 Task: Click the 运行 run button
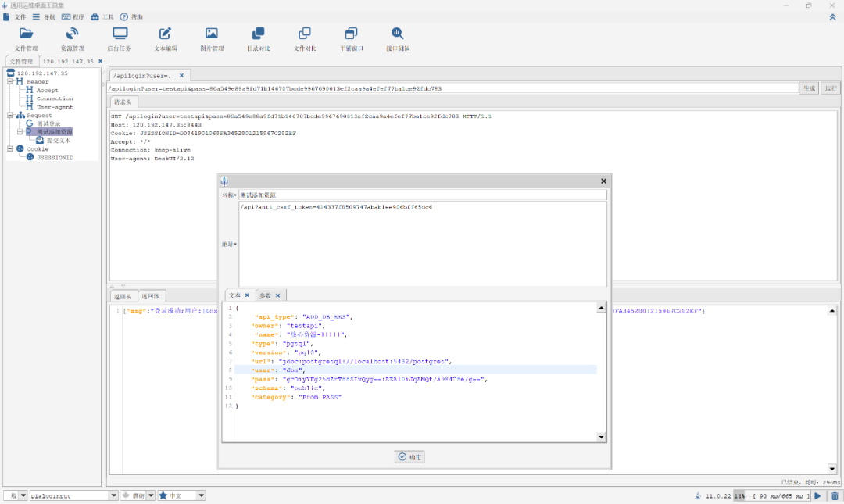click(831, 88)
